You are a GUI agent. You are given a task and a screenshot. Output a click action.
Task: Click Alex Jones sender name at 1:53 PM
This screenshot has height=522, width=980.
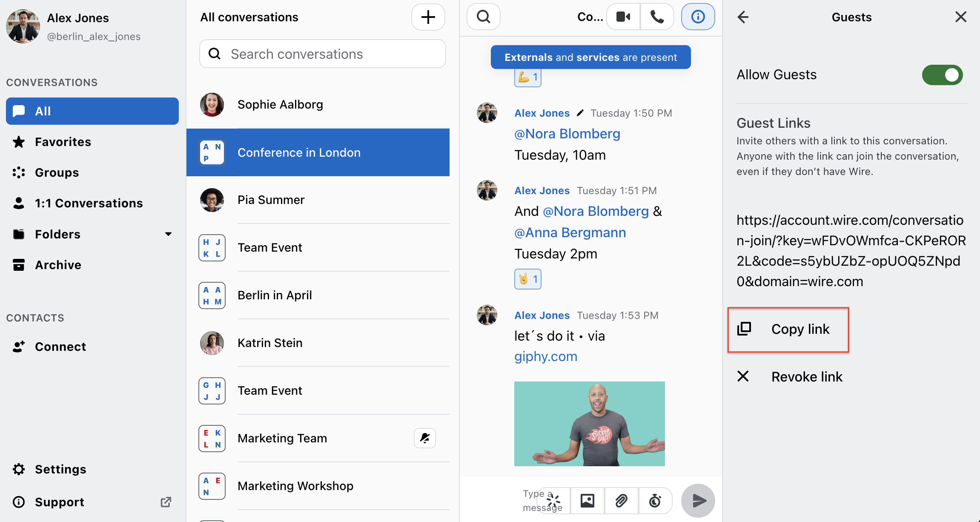pos(542,315)
